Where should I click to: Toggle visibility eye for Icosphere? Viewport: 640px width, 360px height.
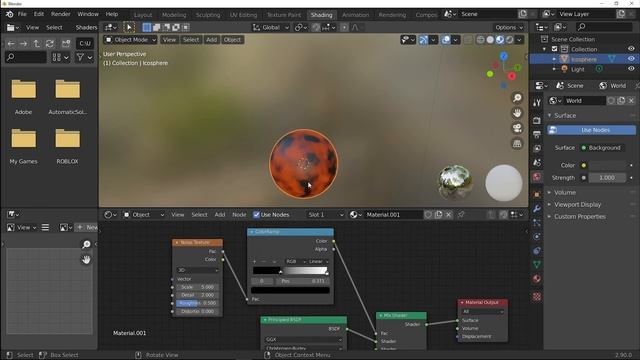pos(631,59)
